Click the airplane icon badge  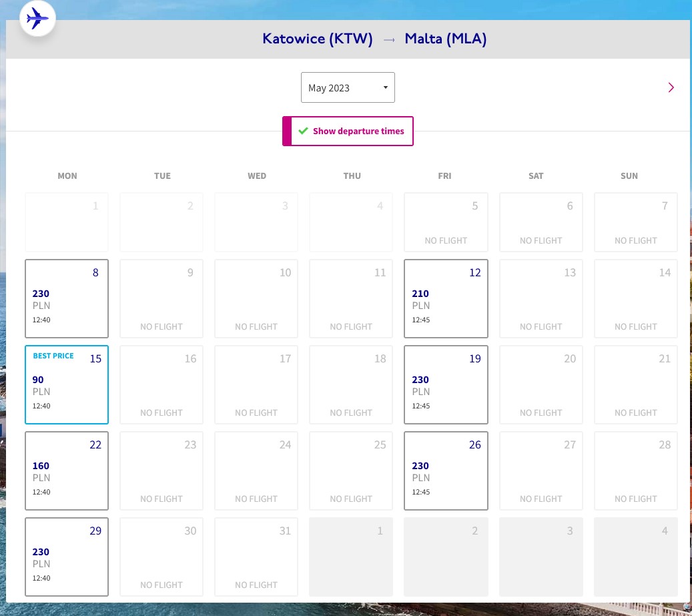tap(37, 19)
